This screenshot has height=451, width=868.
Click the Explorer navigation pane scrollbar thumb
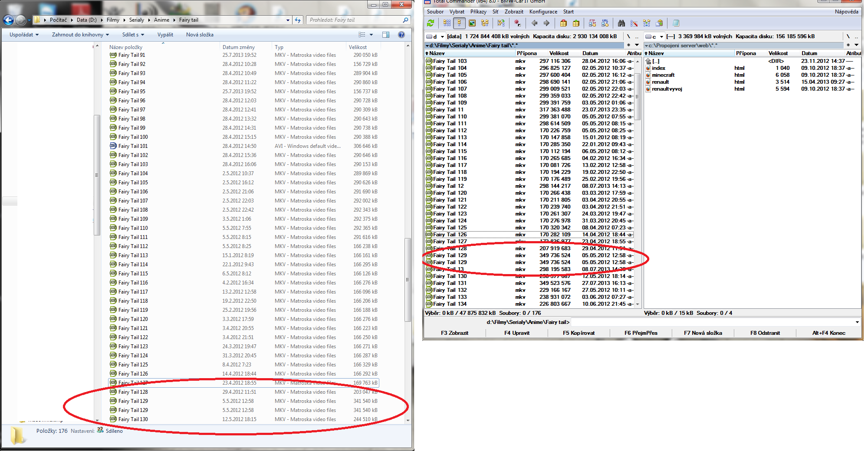point(97,175)
